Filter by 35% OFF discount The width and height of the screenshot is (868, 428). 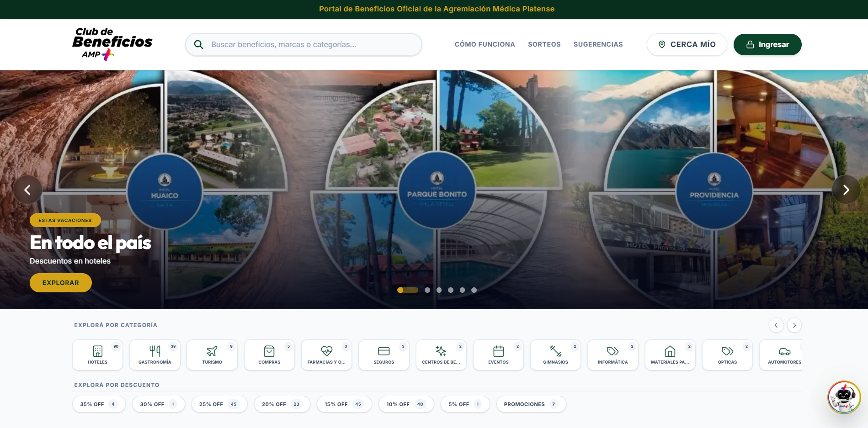[x=99, y=404]
